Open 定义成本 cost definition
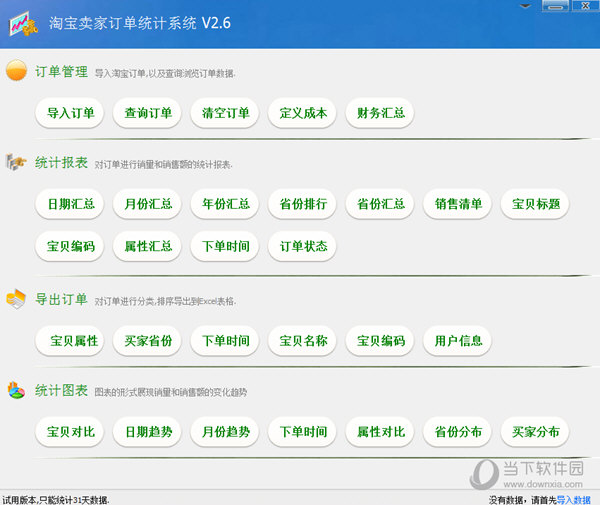The width and height of the screenshot is (600, 505). coord(302,113)
